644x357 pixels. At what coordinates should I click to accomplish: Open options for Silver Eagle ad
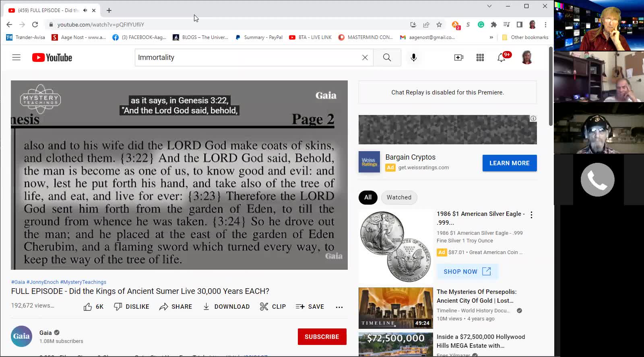531,215
